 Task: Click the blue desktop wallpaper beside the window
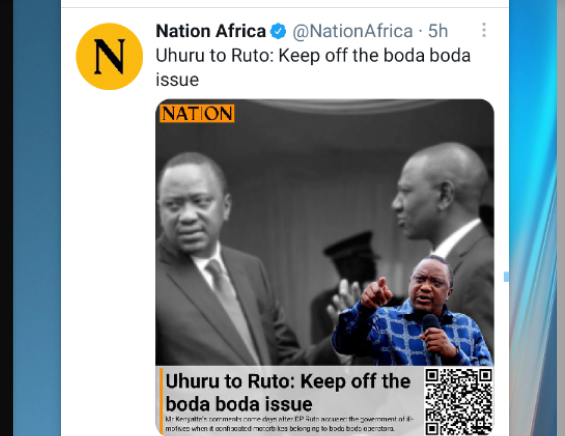(x=36, y=216)
